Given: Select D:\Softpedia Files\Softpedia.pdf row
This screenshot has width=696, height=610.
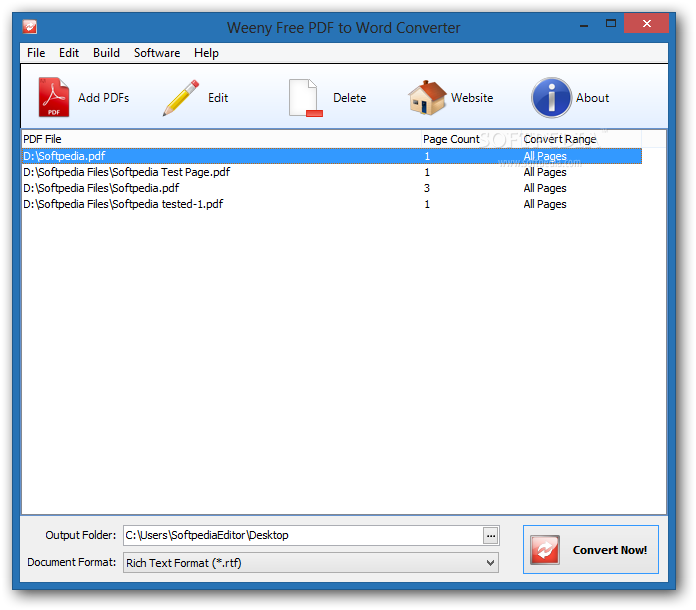Looking at the screenshot, I should tap(332, 188).
